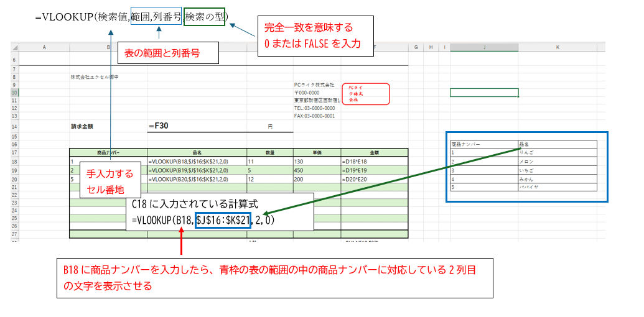Click lookup table number 4 beside みかん
644x317 pixels.
click(484, 178)
